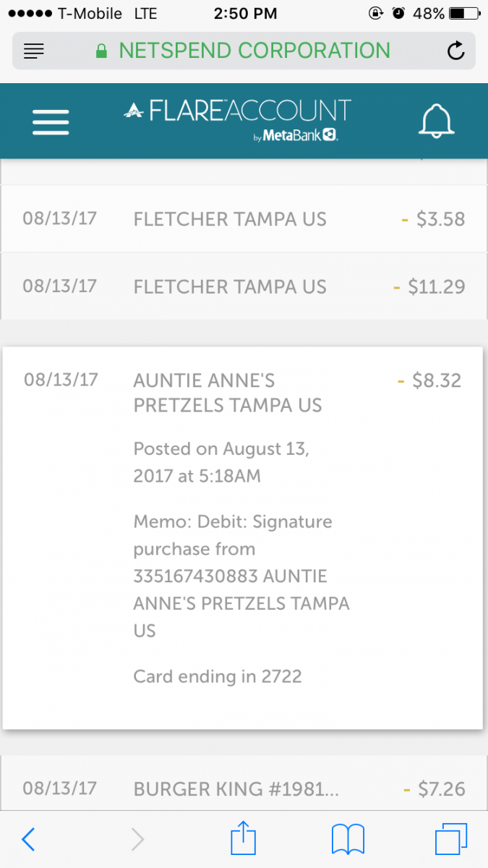Tap the Netspend Corporation address bar

point(244,51)
